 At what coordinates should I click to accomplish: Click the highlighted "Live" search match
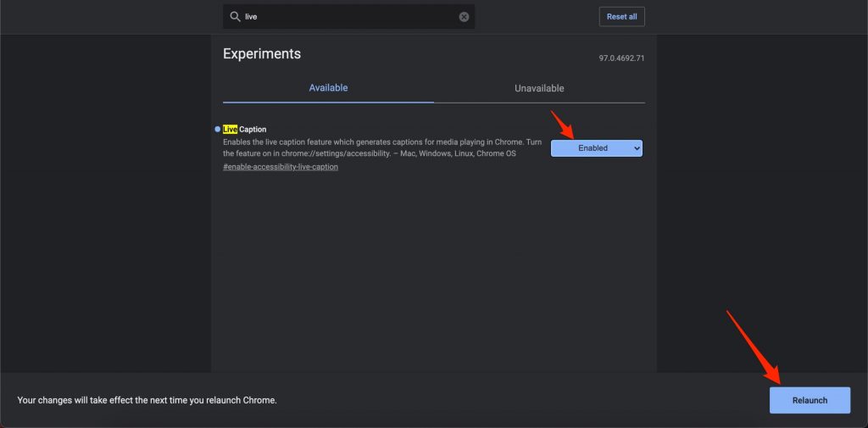[x=230, y=130]
